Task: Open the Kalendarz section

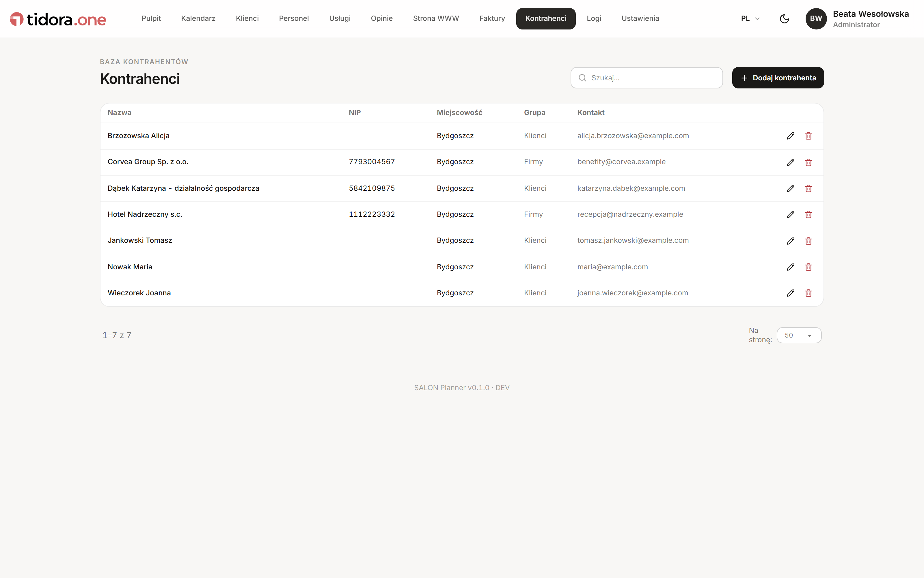Action: click(198, 18)
